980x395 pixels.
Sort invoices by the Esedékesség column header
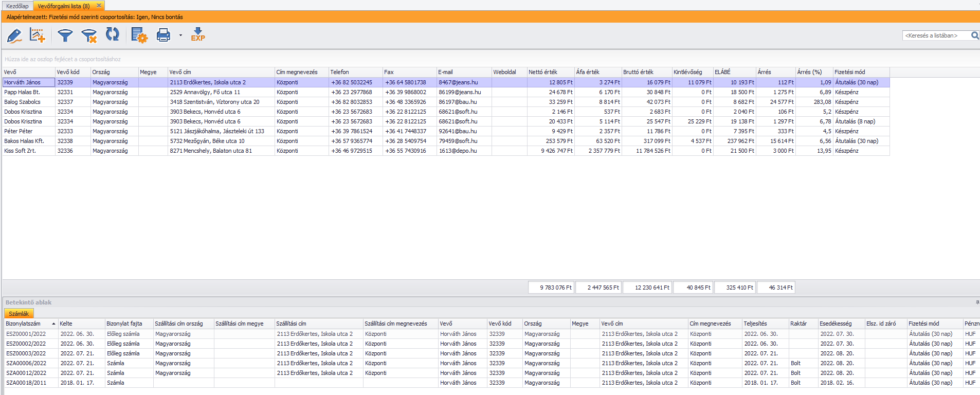(x=842, y=324)
